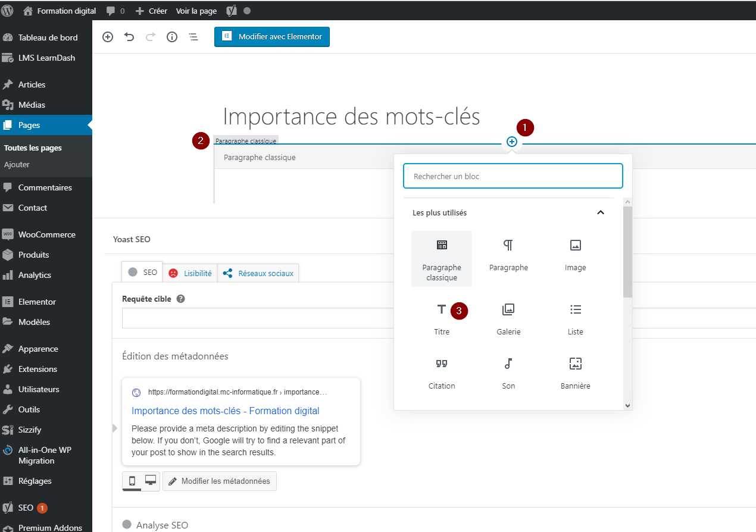This screenshot has height=532, width=756.
Task: Click Modifier les métadonnées button
Action: 220,481
